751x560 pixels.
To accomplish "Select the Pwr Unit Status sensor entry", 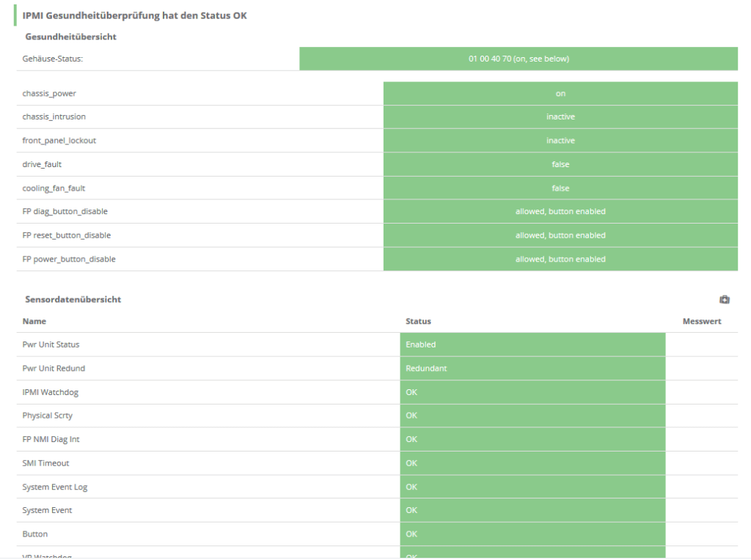I will (48, 345).
